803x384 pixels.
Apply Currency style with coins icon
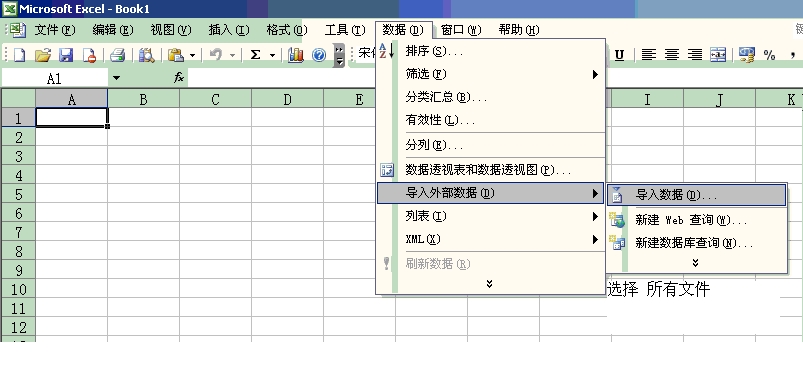pos(747,55)
